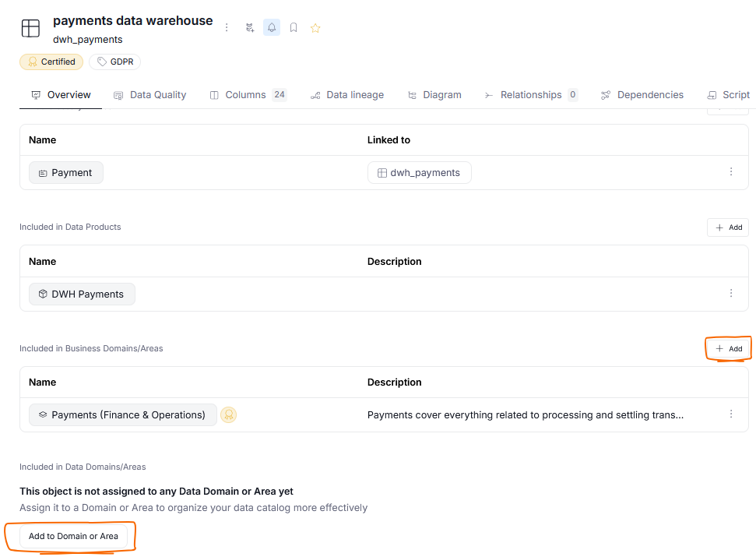The width and height of the screenshot is (756, 557).
Task: Open the Diagram tab
Action: click(x=434, y=95)
